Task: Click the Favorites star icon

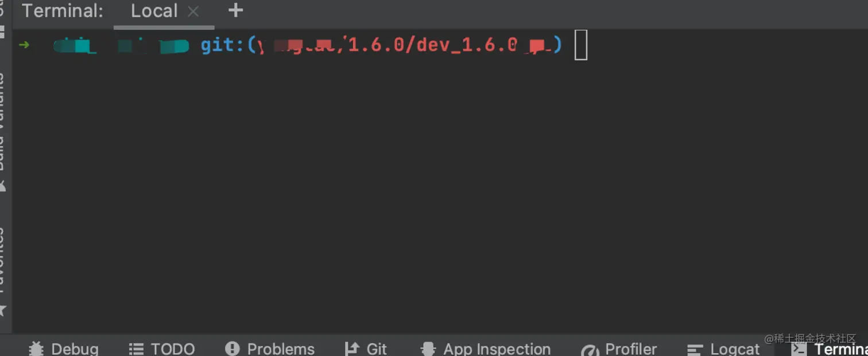Action: pos(2,310)
